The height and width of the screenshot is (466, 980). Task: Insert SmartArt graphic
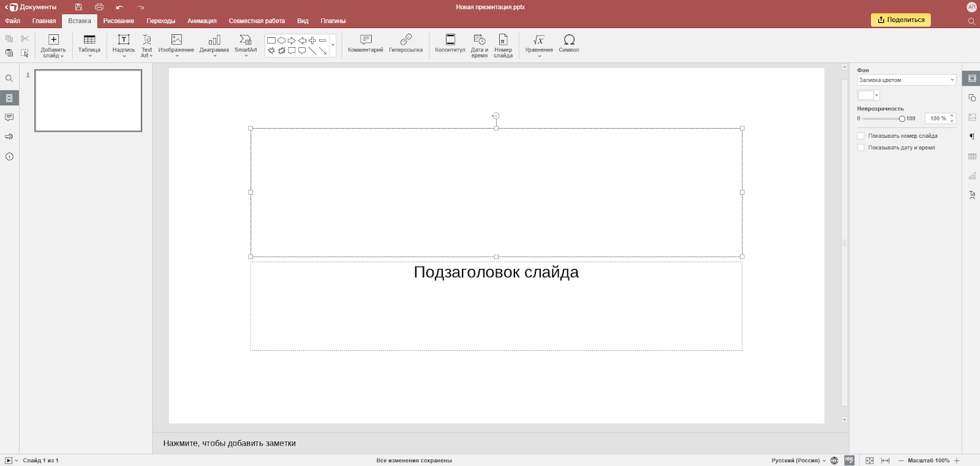tap(246, 45)
